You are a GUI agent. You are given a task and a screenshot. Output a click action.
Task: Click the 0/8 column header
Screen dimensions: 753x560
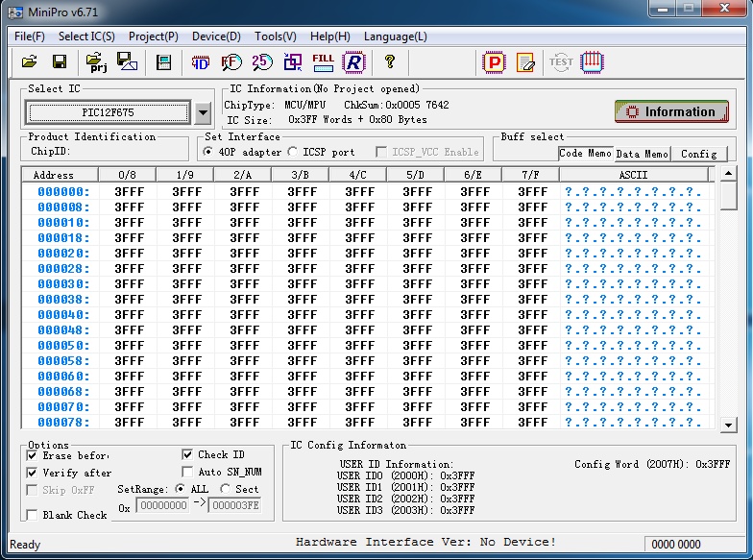click(127, 175)
